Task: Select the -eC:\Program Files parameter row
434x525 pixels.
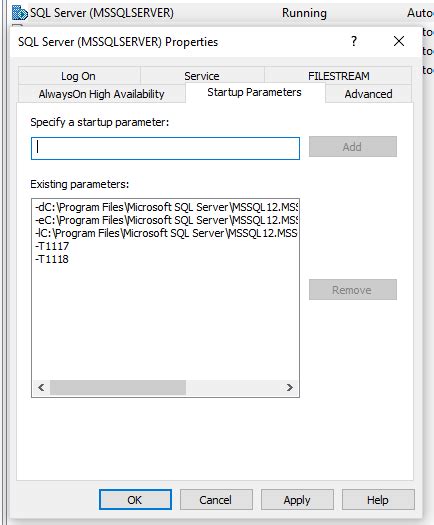Action: point(166,220)
